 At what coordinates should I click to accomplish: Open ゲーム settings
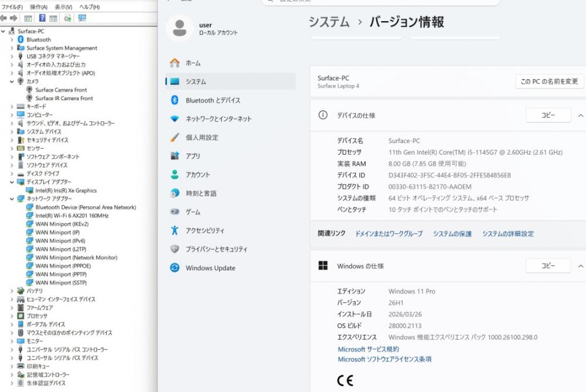(230, 212)
